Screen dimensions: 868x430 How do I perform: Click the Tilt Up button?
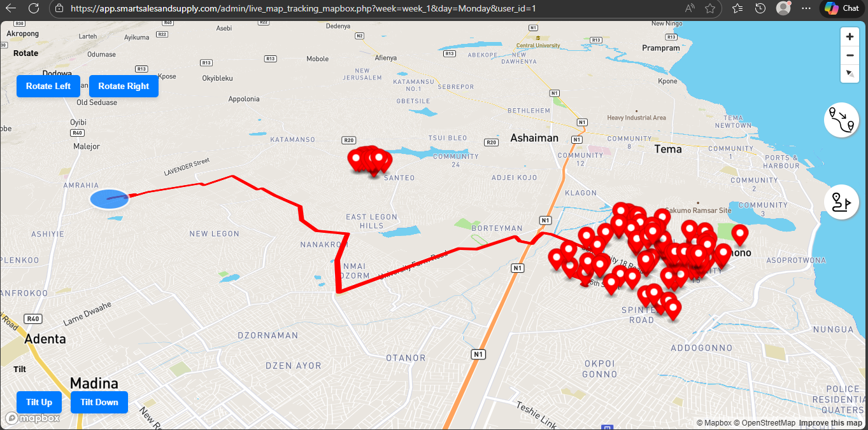[39, 402]
